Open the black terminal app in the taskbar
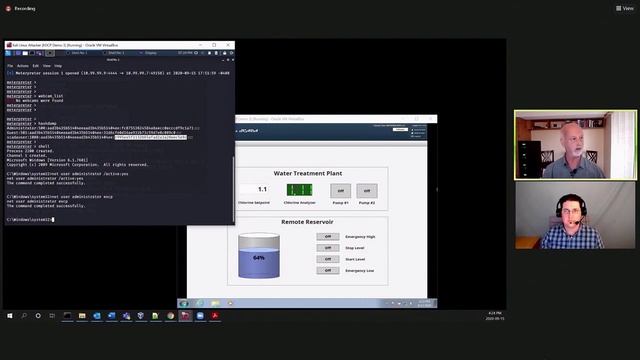Viewport: 640px width, 360px height. 67,316
